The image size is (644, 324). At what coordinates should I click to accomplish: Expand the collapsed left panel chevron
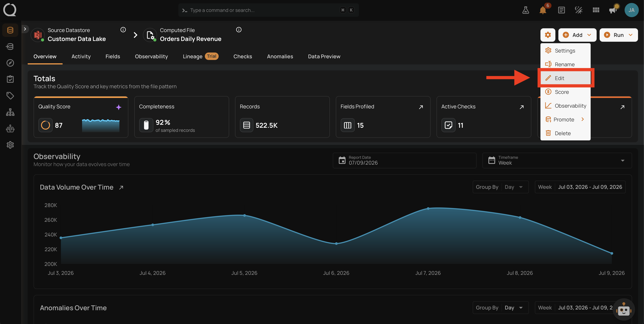pos(25,29)
